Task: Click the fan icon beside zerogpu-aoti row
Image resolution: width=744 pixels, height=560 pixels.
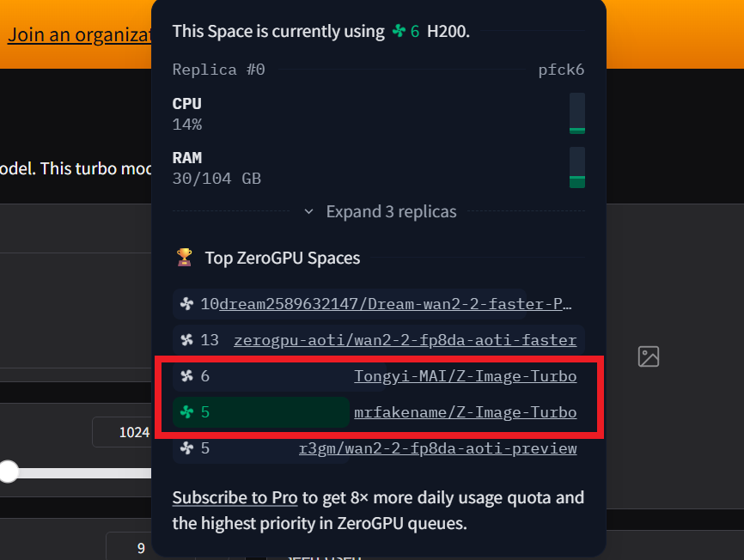Action: click(186, 340)
